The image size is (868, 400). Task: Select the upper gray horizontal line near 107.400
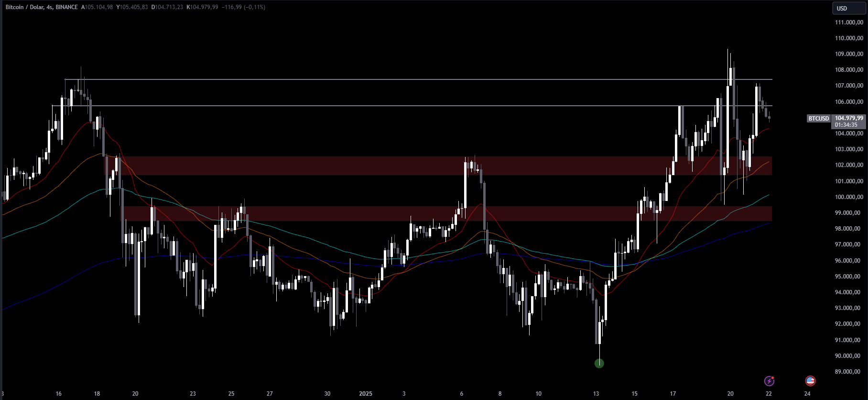pos(418,79)
